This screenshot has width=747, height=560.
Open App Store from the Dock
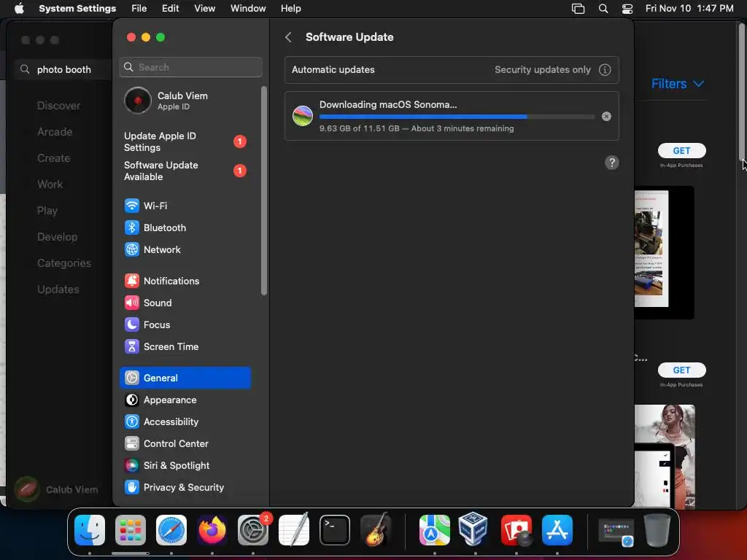pos(557,530)
